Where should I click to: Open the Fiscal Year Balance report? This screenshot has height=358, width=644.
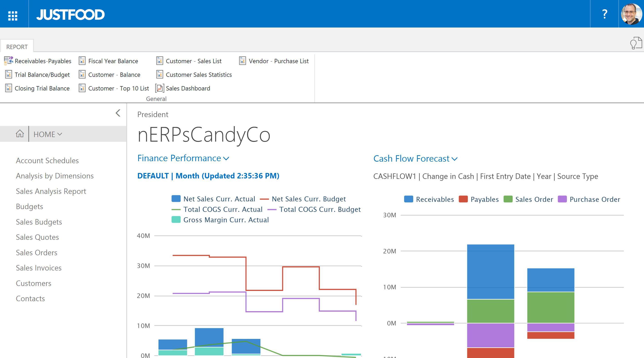point(113,61)
